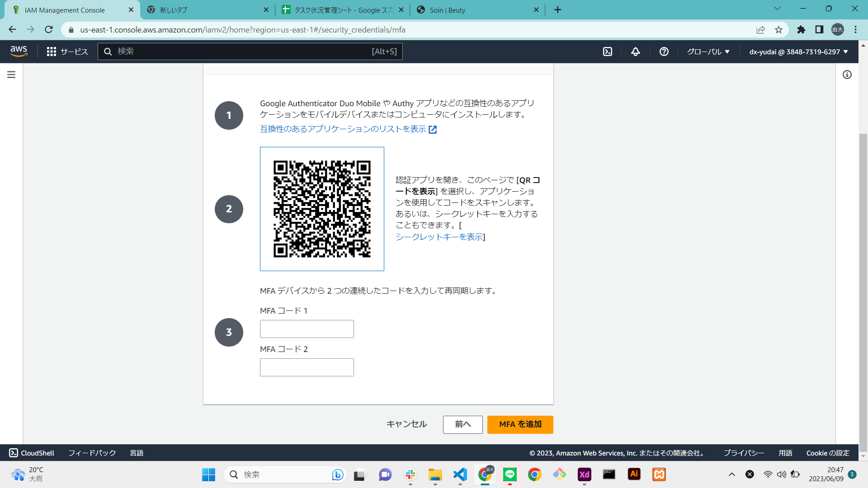This screenshot has width=868, height=488.
Task: Open the notifications bell
Action: [x=636, y=52]
